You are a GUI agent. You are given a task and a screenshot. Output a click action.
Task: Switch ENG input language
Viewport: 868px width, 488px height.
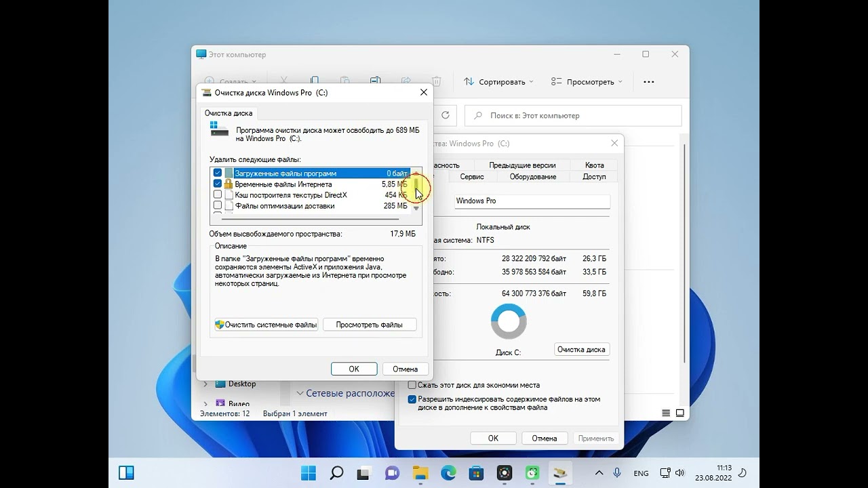[641, 473]
